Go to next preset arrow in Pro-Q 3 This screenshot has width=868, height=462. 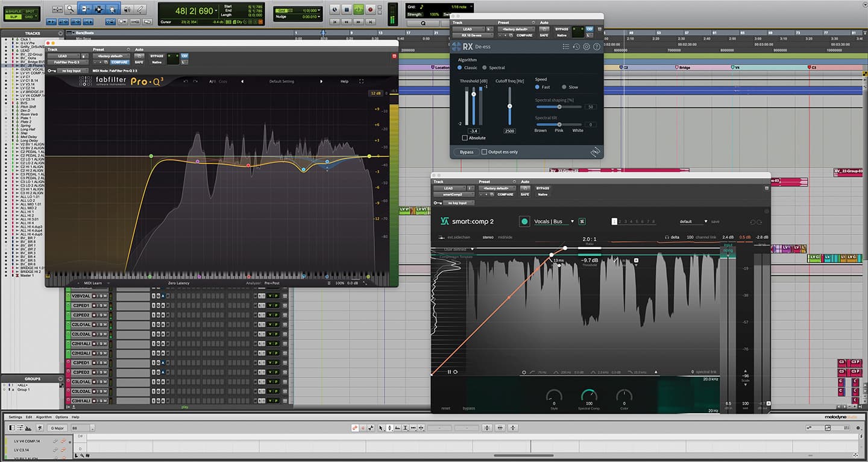click(x=321, y=81)
